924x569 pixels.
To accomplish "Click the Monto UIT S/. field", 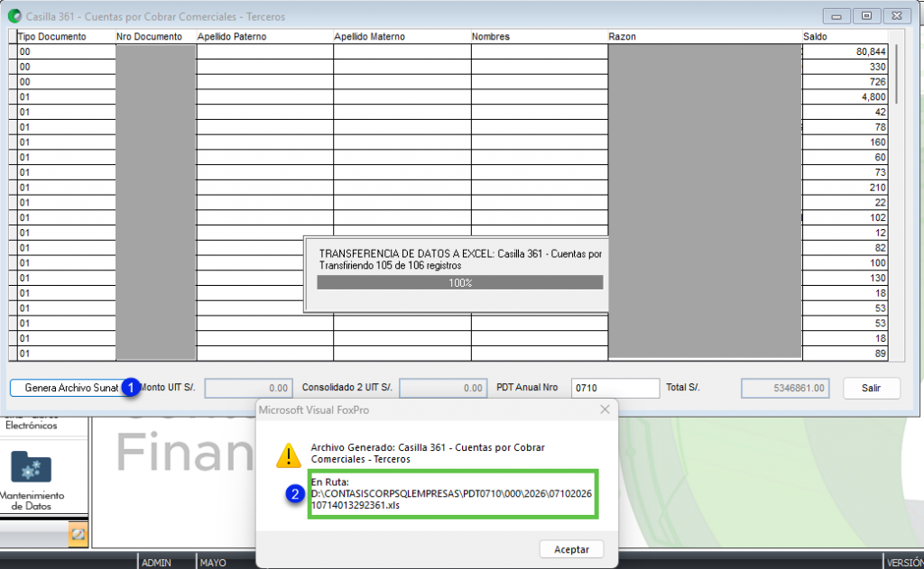I will 248,388.
